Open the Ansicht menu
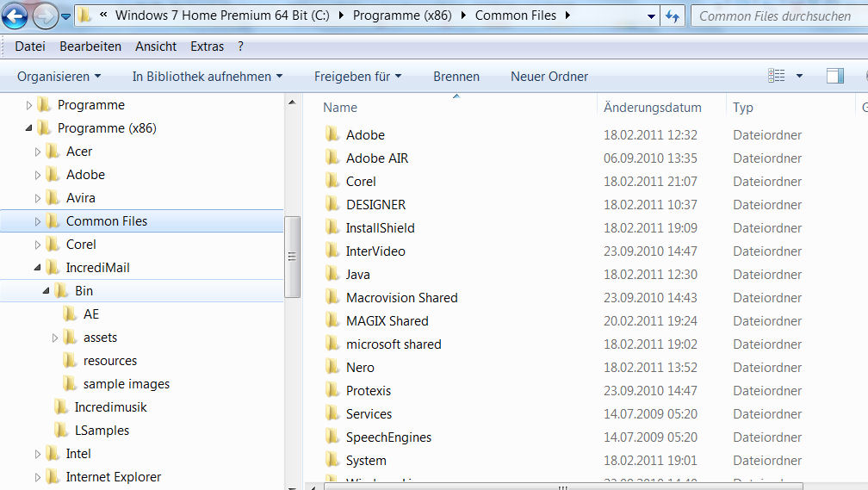 (x=156, y=47)
